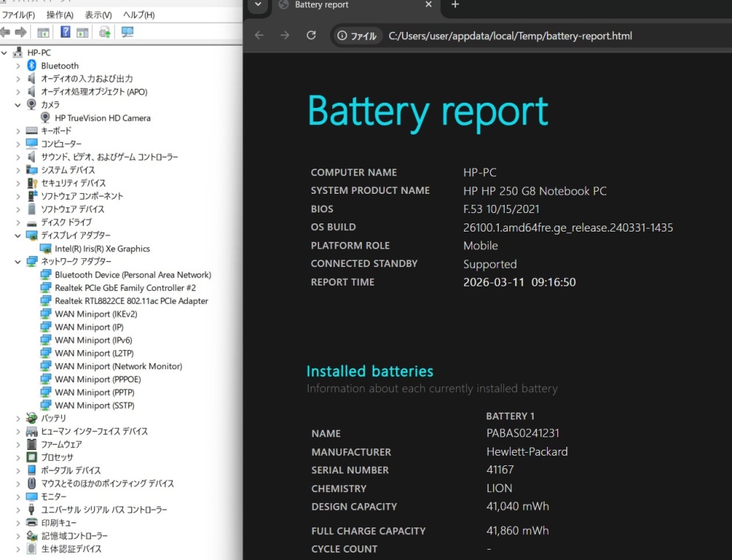Click the browser address bar URL
The width and height of the screenshot is (732, 560).
pos(510,36)
